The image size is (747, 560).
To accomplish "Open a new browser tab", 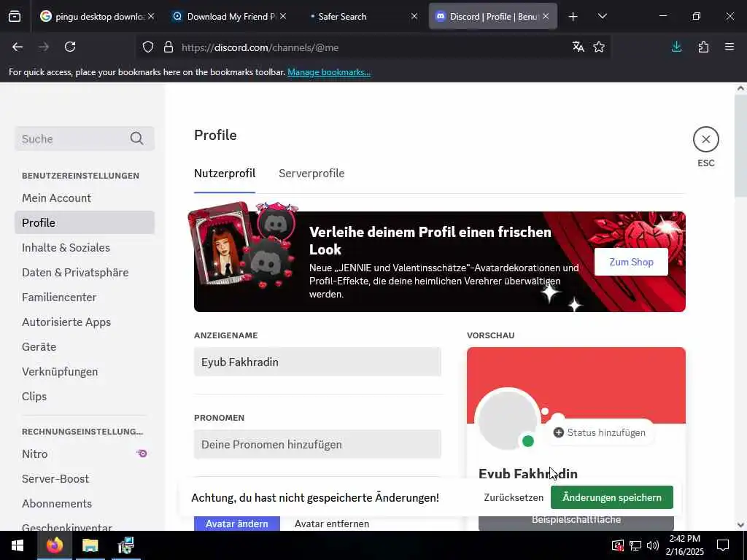I will pyautogui.click(x=573, y=17).
